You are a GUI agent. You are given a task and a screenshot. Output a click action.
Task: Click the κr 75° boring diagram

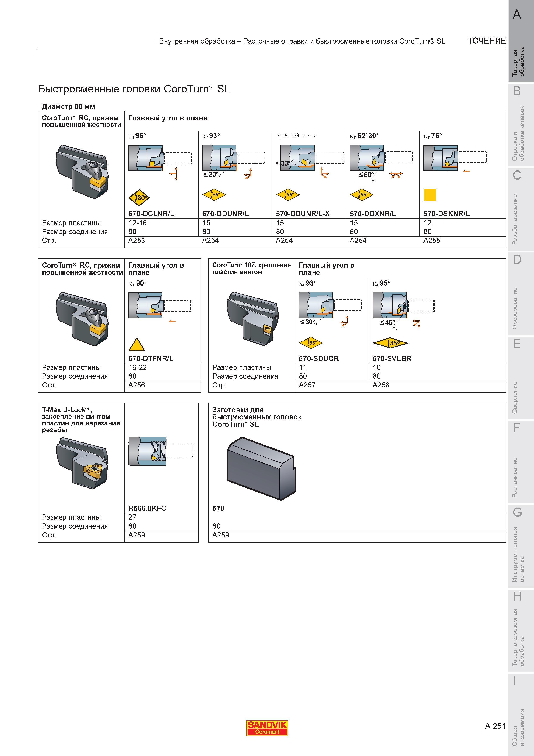point(455,159)
